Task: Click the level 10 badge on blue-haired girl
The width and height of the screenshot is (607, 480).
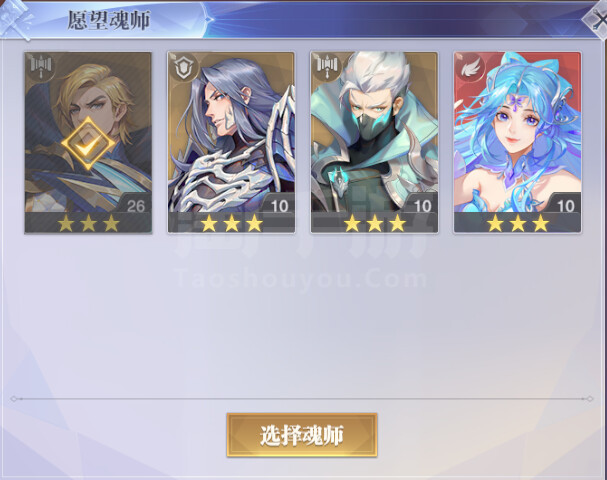Action: (565, 205)
